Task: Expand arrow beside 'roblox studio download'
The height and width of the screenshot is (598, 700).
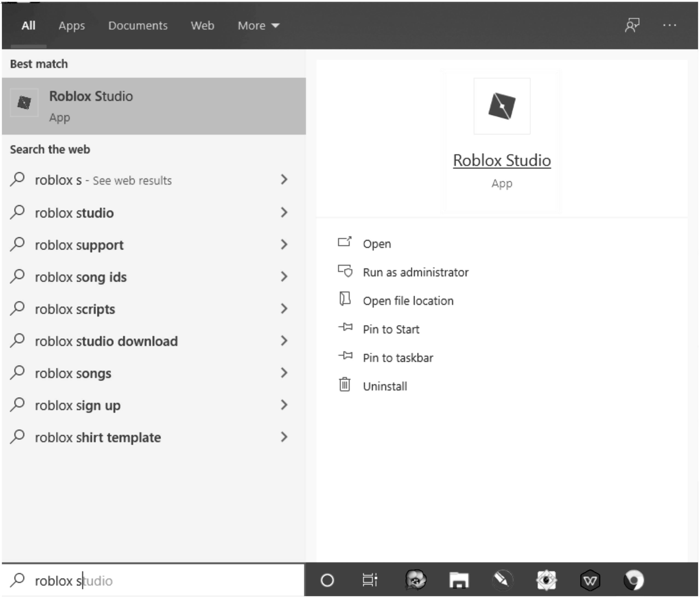Action: 284,341
